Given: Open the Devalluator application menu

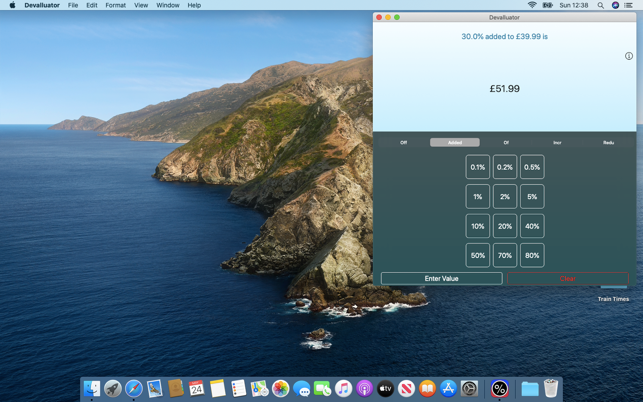Looking at the screenshot, I should click(x=42, y=5).
